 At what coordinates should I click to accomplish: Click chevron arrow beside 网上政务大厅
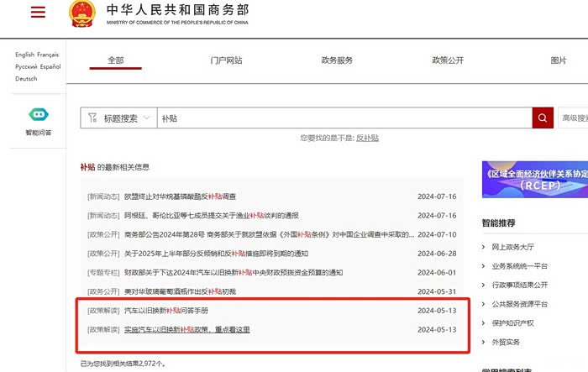click(483, 247)
